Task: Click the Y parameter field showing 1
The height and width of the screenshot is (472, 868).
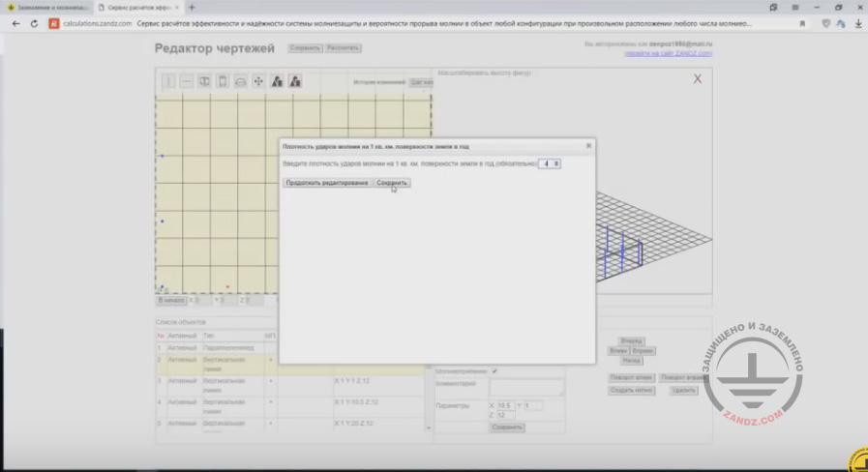Action: click(x=533, y=405)
